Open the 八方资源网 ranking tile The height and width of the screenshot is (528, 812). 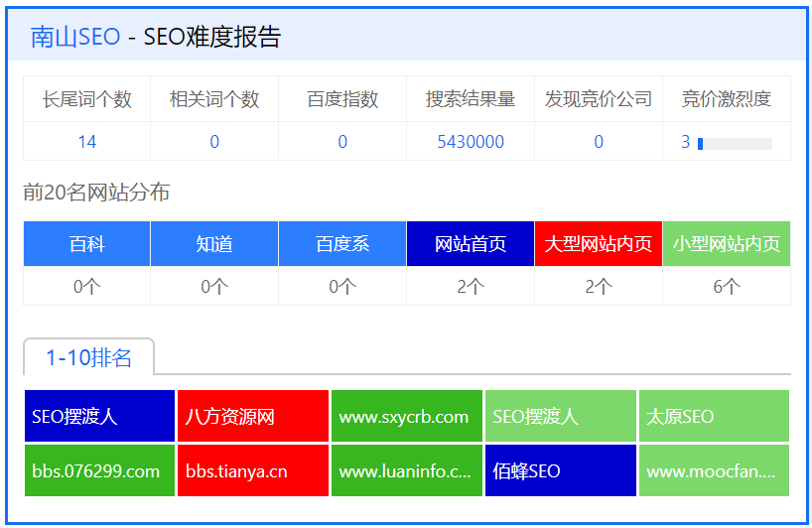click(x=253, y=416)
